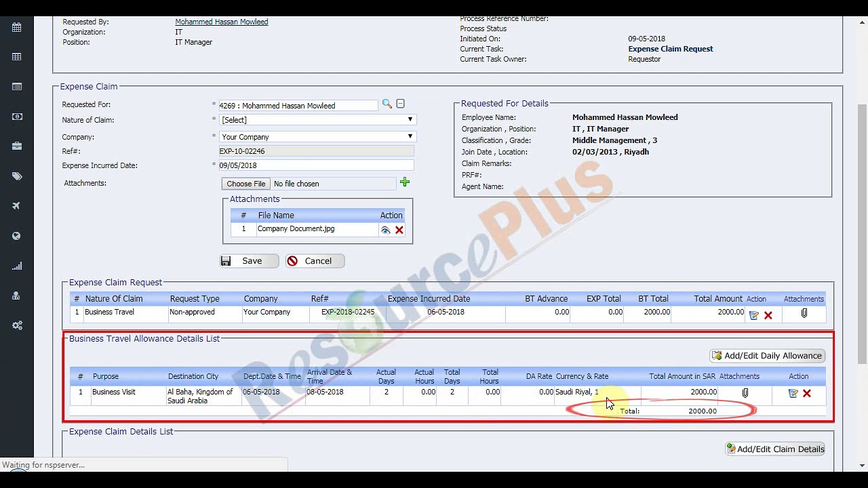Click the Al Baha destination city cell
This screenshot has width=868, height=488.
[x=204, y=396]
